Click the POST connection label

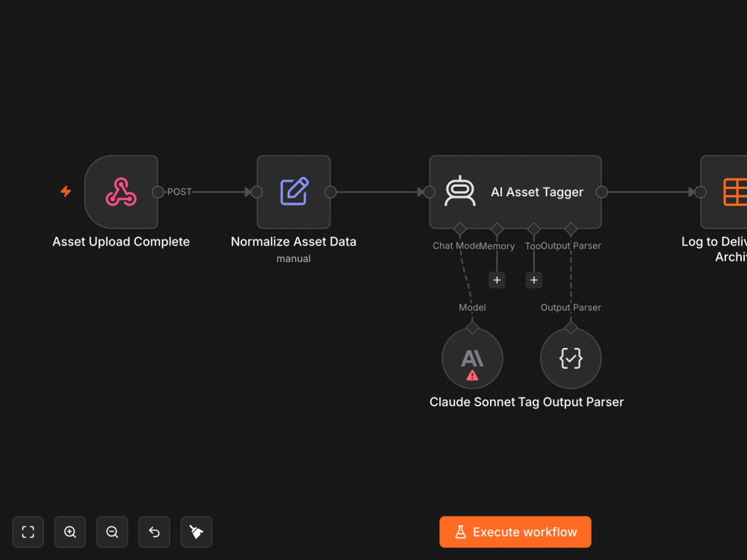coord(179,192)
